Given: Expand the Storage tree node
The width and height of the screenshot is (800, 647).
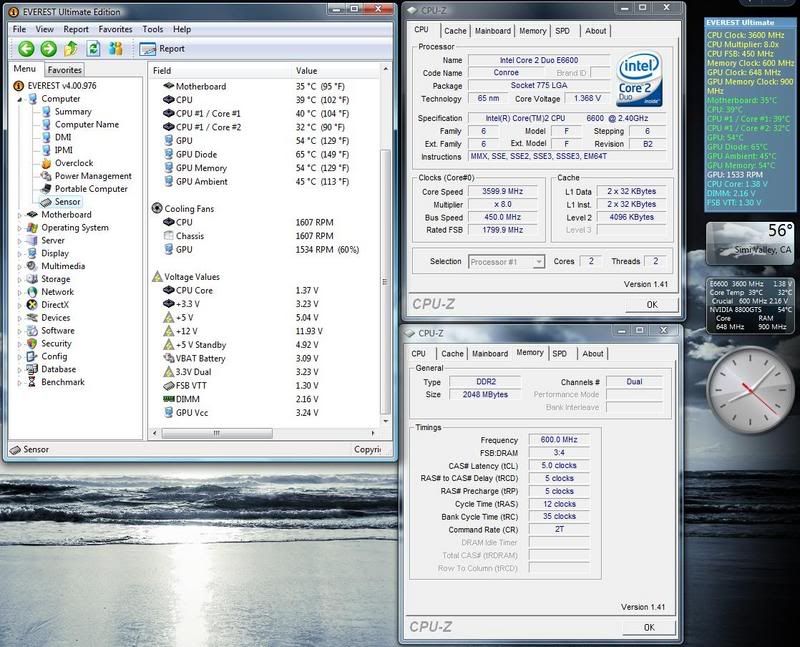Looking at the screenshot, I should pyautogui.click(x=20, y=280).
